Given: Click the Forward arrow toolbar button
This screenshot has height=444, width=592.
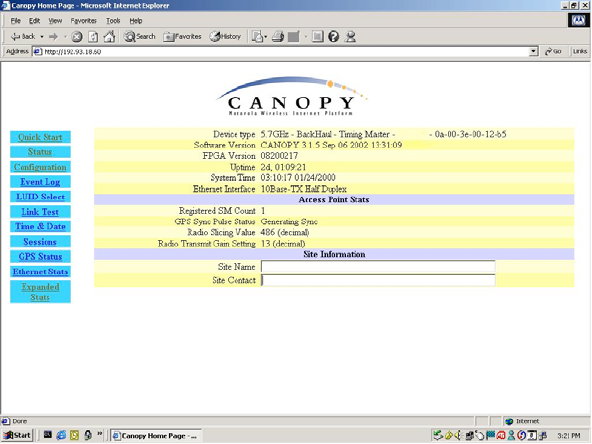Looking at the screenshot, I should pyautogui.click(x=53, y=37).
